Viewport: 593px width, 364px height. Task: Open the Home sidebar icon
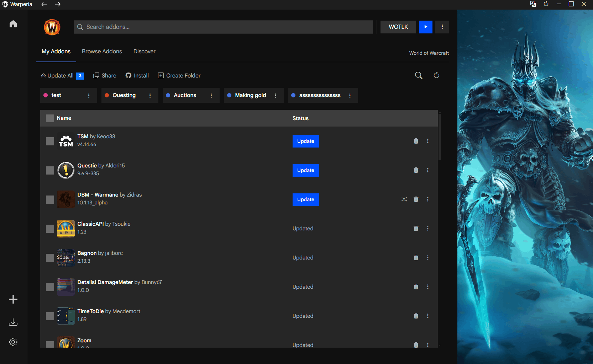[13, 24]
